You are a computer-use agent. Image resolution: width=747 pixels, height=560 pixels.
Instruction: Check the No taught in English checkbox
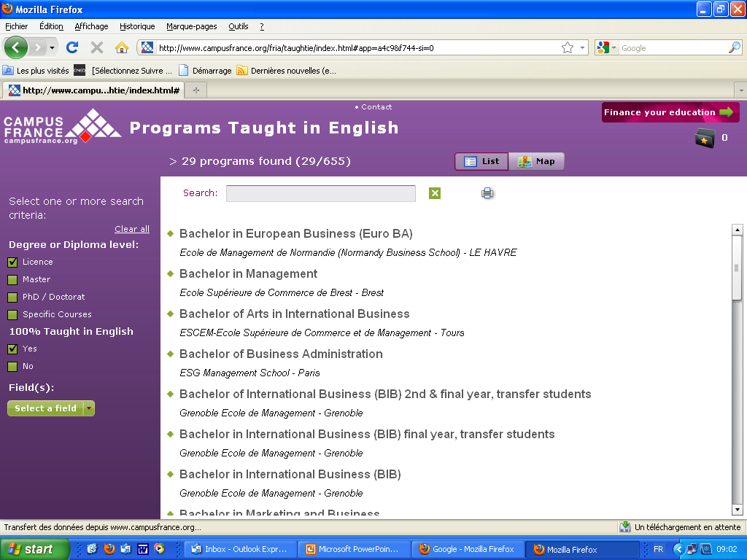click(x=13, y=366)
